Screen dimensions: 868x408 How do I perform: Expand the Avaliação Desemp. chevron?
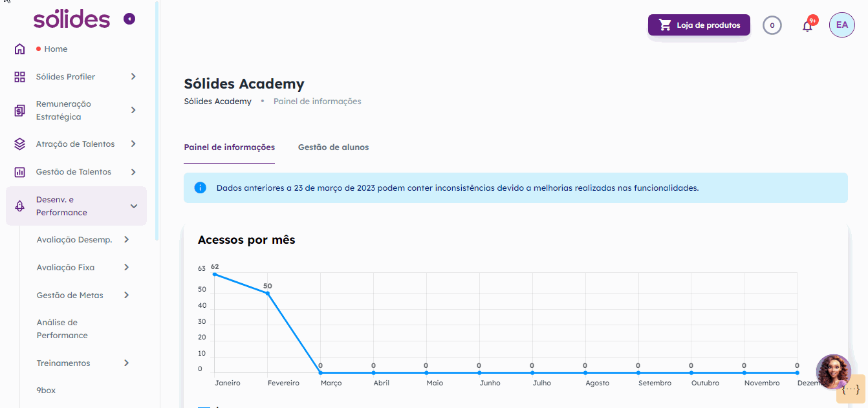click(127, 240)
